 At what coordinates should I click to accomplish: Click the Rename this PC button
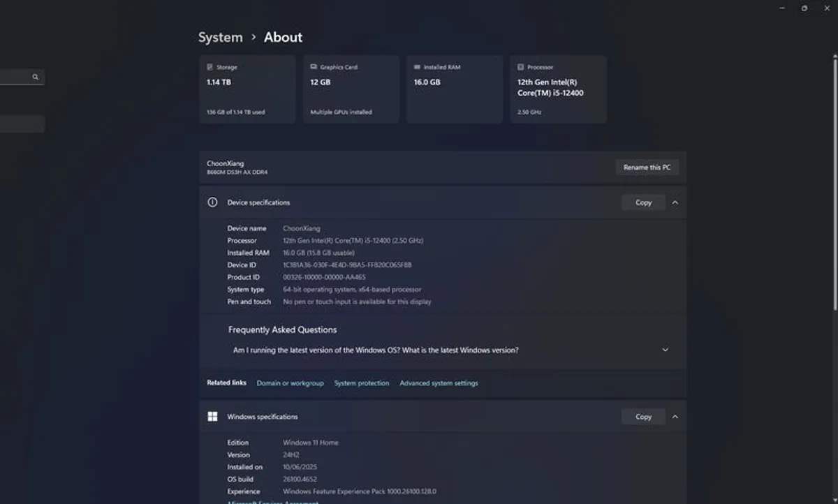(x=647, y=168)
